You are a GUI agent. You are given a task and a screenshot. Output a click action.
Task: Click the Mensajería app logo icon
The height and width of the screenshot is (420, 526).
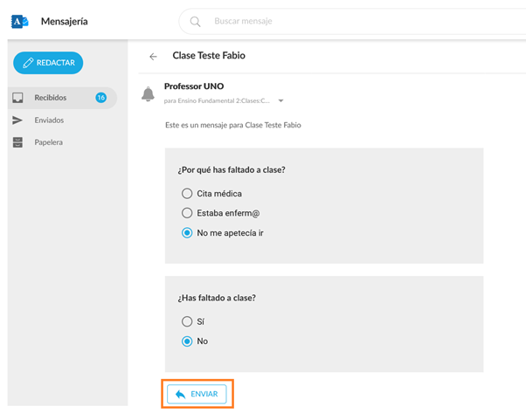tap(19, 21)
